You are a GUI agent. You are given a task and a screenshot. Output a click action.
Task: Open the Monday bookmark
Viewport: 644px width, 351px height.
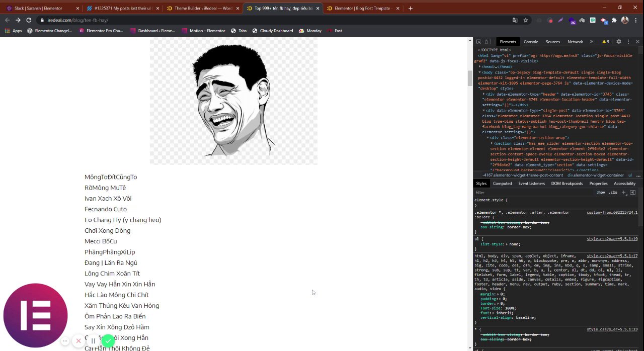[310, 31]
